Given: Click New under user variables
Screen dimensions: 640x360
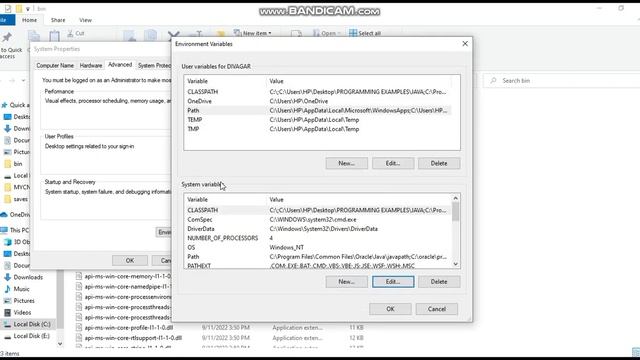Looking at the screenshot, I should pos(347,163).
